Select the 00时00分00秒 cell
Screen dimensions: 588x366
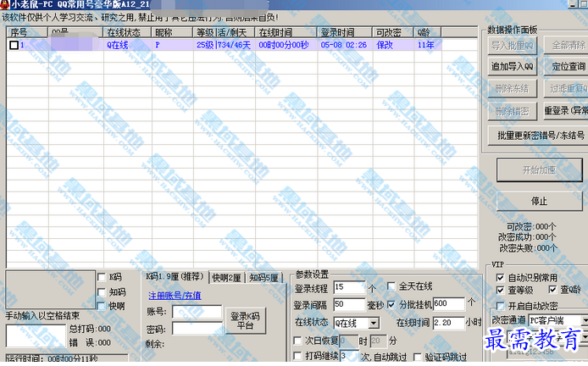click(x=286, y=45)
